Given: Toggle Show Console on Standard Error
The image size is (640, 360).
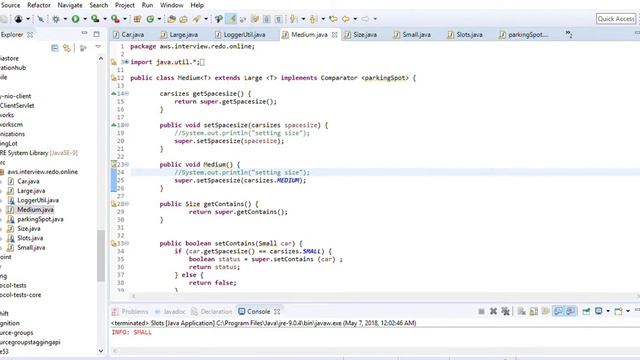Looking at the screenshot, I should [x=570, y=311].
